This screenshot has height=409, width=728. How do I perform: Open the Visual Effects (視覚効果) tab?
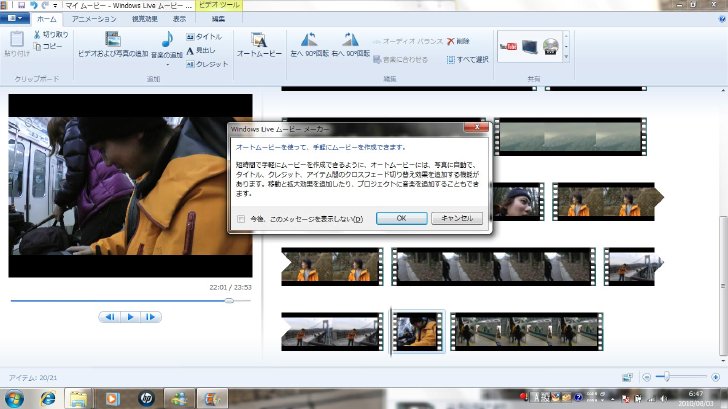145,19
